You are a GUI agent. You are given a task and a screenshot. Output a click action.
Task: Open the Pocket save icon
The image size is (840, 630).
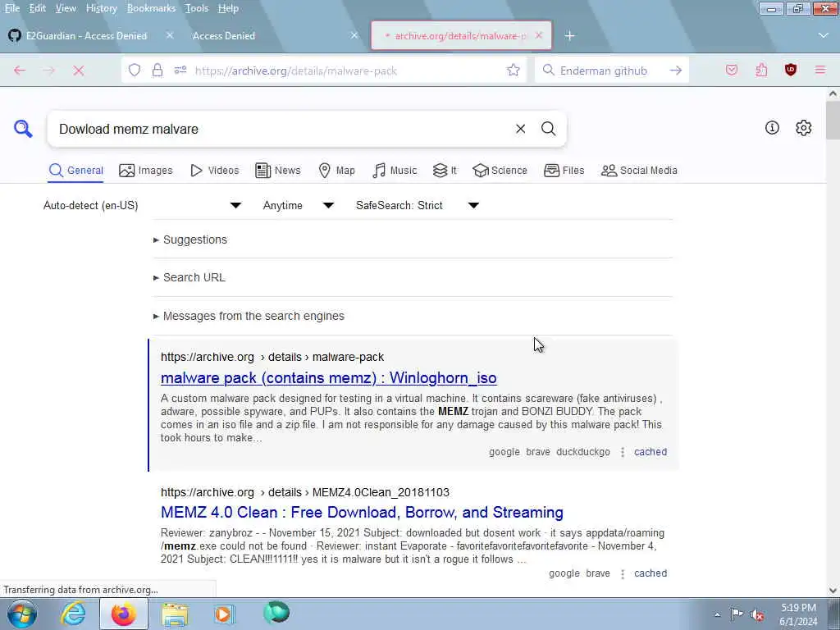(x=731, y=71)
